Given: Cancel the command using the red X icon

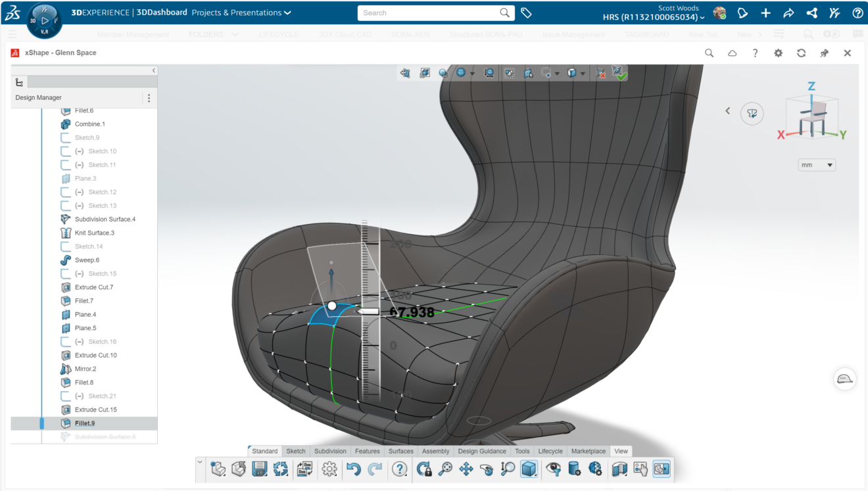Looking at the screenshot, I should coord(599,73).
